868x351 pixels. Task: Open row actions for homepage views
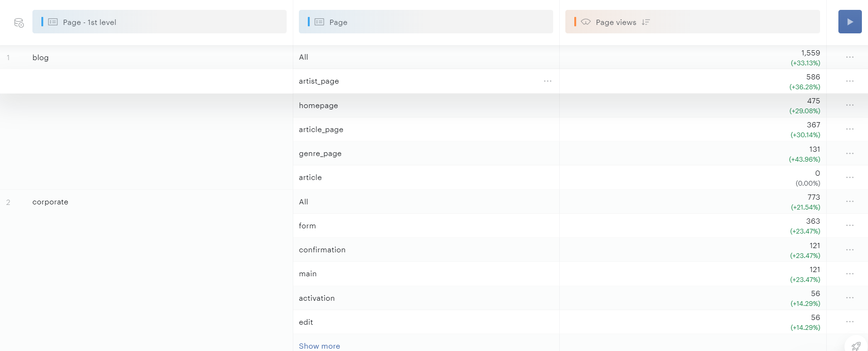tap(850, 105)
